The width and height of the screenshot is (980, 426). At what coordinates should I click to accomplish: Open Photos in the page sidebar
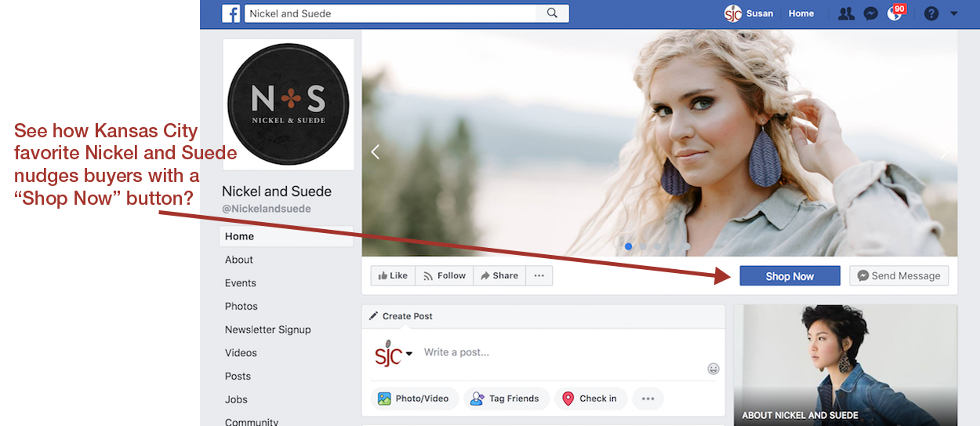(241, 306)
